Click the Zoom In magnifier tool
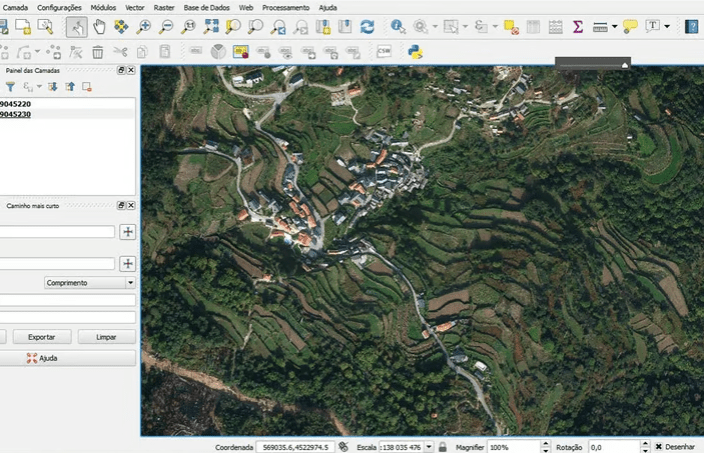This screenshot has height=453, width=704. [x=144, y=27]
